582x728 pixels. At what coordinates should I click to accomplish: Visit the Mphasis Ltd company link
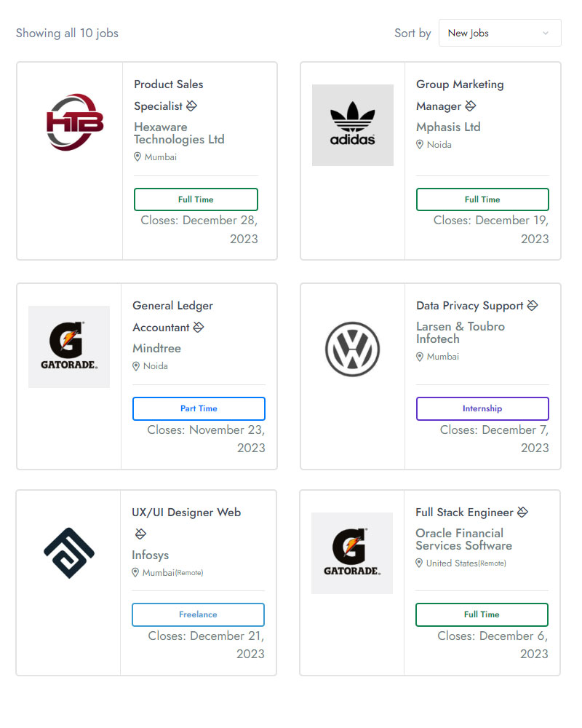448,127
